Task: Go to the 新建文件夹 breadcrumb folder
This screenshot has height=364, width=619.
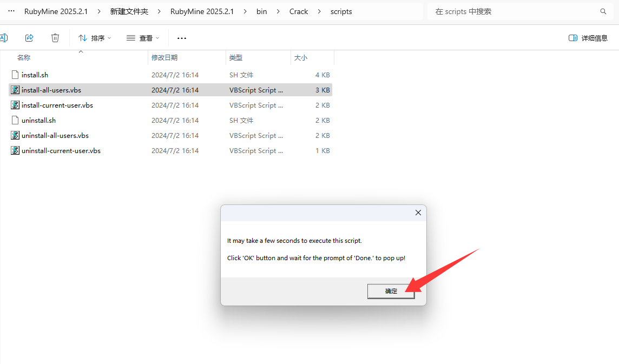Action: 129,11
